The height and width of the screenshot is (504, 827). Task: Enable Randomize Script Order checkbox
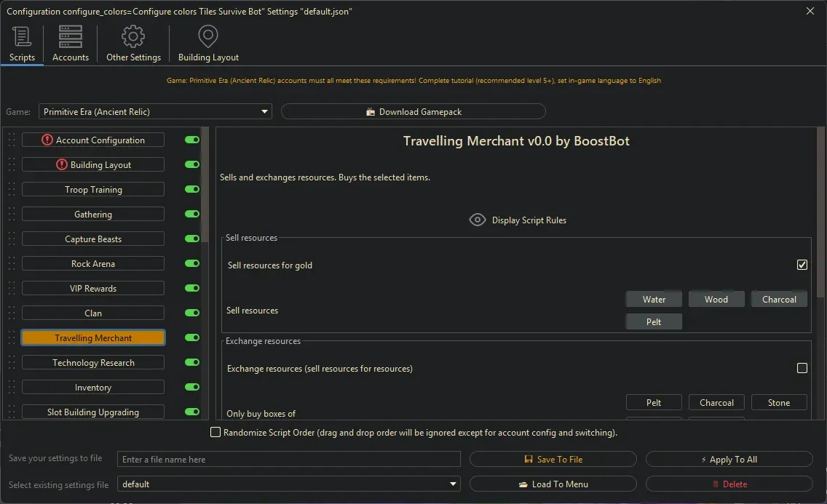coord(215,432)
